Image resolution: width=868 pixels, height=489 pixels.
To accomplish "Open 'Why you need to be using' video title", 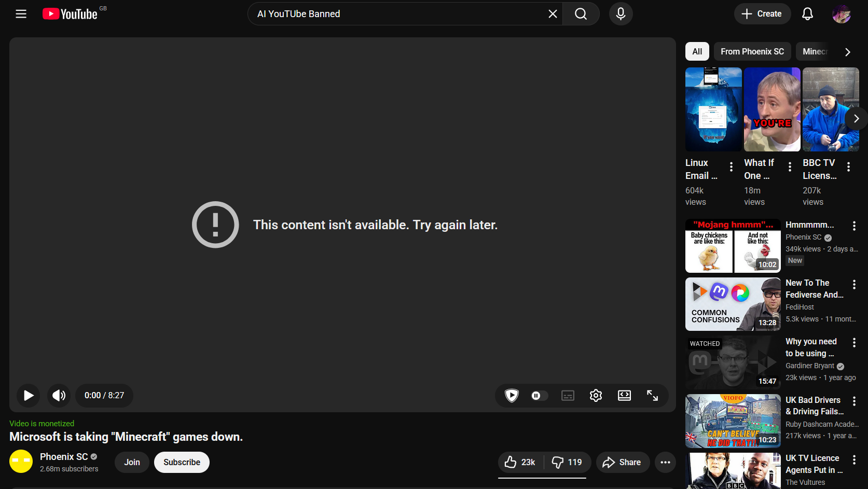I will tap(811, 347).
